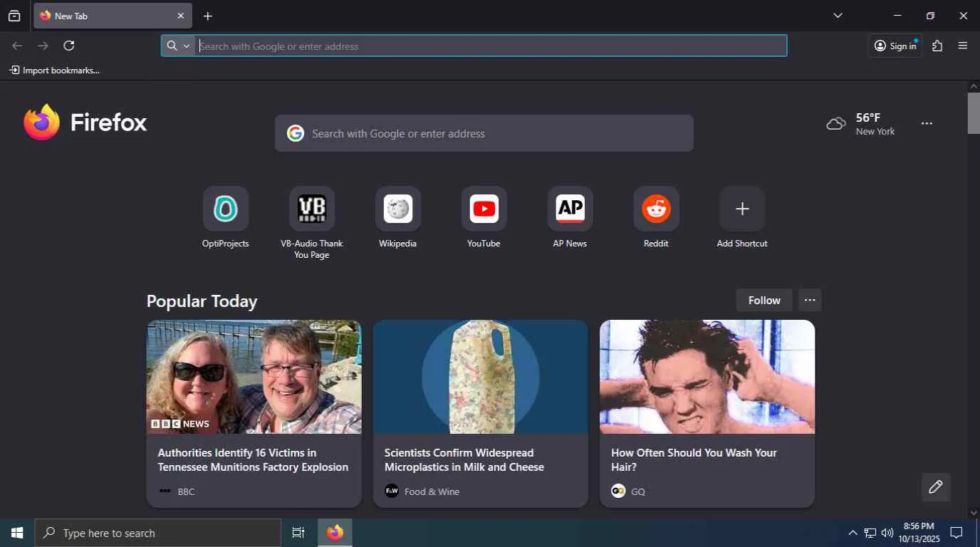Show hidden system tray icons

point(853,533)
